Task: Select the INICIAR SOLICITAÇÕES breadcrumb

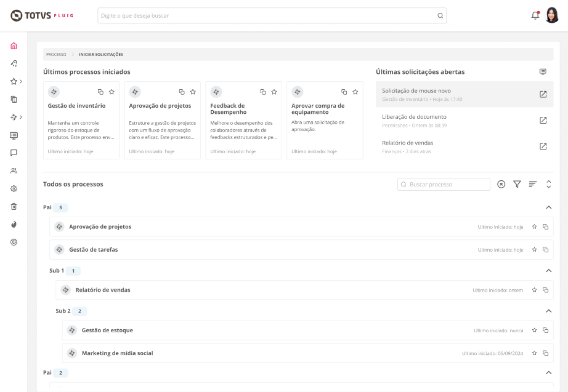Action: tap(101, 54)
